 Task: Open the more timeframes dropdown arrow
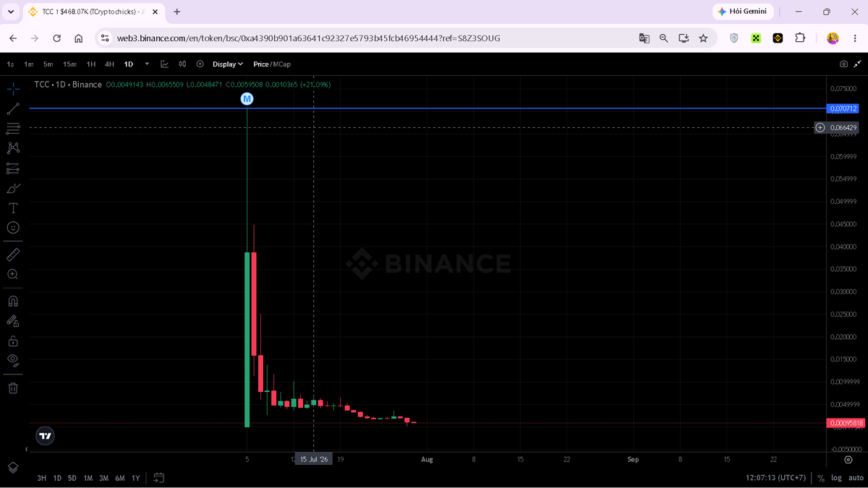coord(147,64)
